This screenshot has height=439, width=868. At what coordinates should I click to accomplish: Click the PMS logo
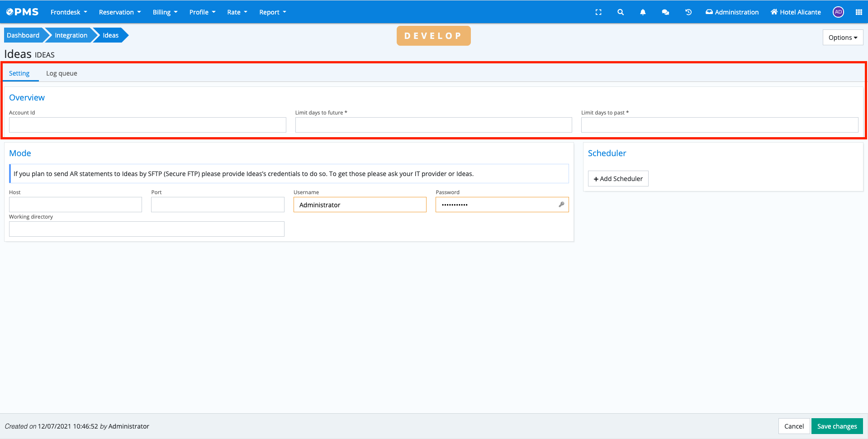23,12
